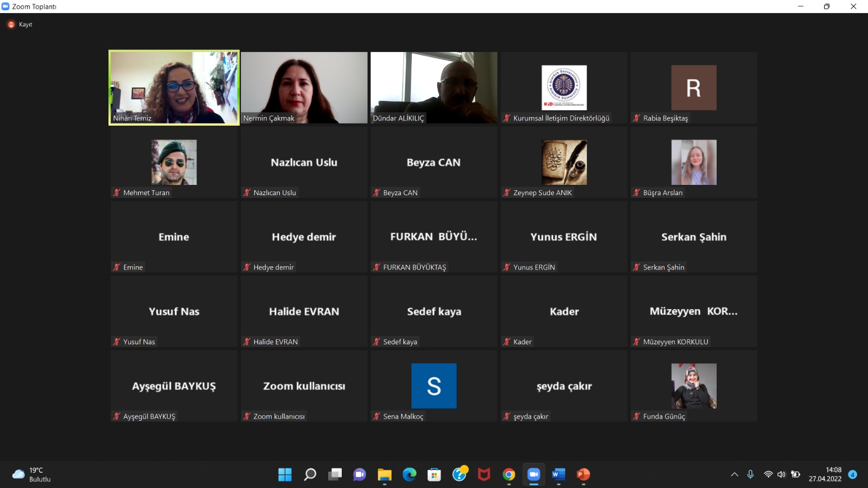The width and height of the screenshot is (868, 488).
Task: Open the Windows Start menu
Action: pos(285,474)
